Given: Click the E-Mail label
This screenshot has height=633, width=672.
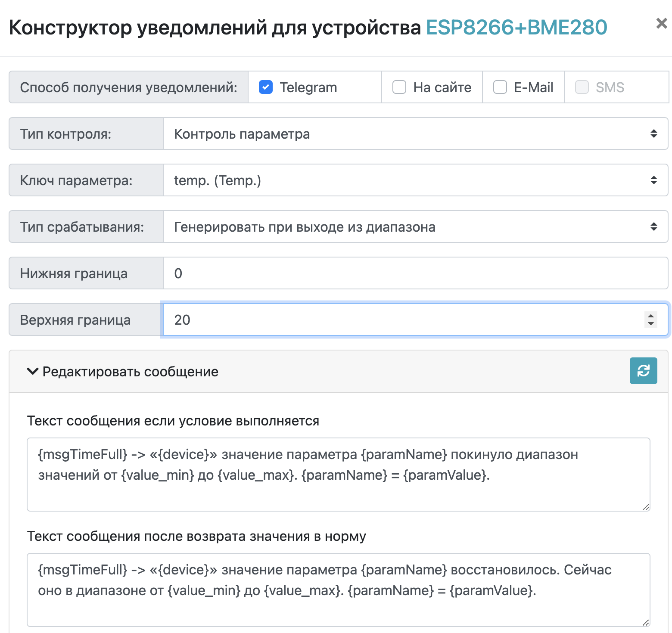Looking at the screenshot, I should coord(534,87).
